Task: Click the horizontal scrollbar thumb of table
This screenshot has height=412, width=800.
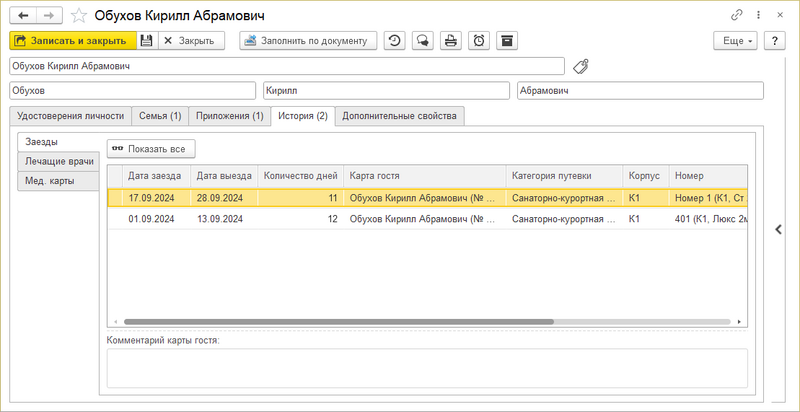Action: click(339, 322)
